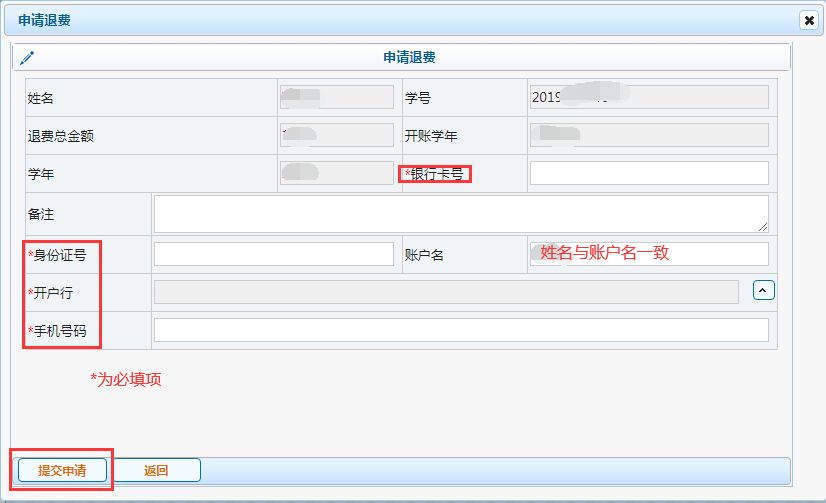Click the 退费总金额 value field
The height and width of the screenshot is (503, 826).
pyautogui.click(x=337, y=135)
